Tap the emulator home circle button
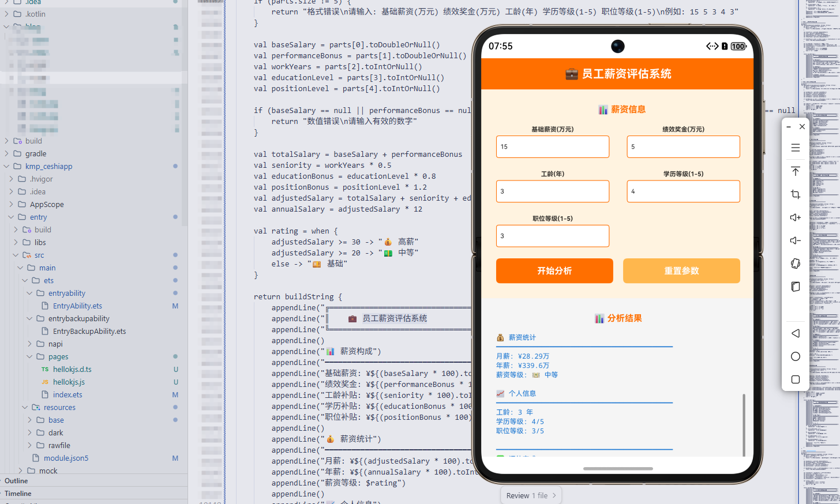Viewport: 840px width, 504px height. pyautogui.click(x=795, y=356)
